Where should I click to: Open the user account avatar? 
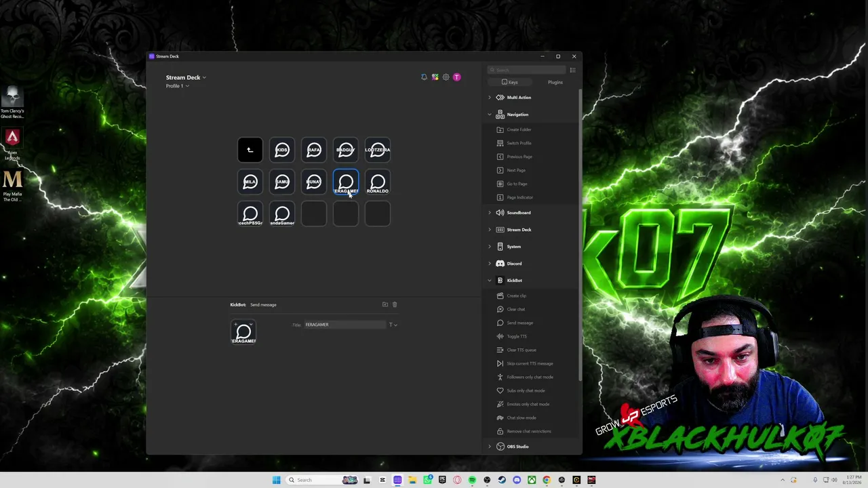(x=456, y=77)
